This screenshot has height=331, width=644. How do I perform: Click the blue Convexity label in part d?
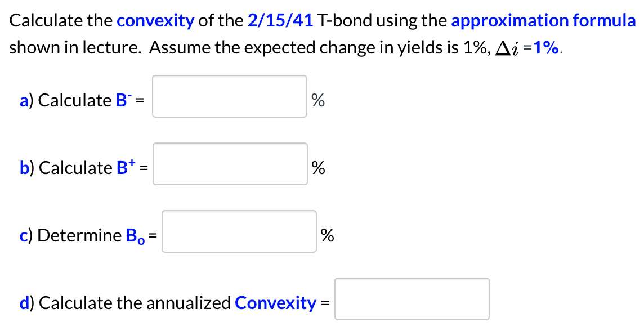(x=275, y=302)
